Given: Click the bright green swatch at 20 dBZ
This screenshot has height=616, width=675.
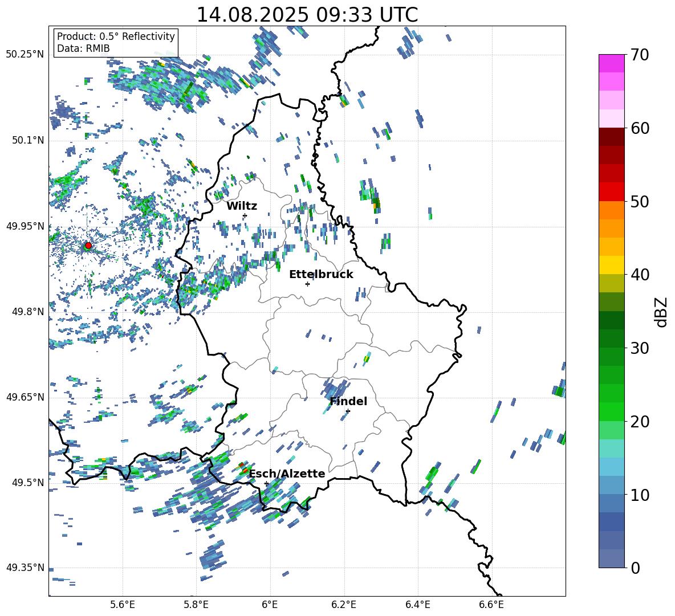Looking at the screenshot, I should coord(612,411).
